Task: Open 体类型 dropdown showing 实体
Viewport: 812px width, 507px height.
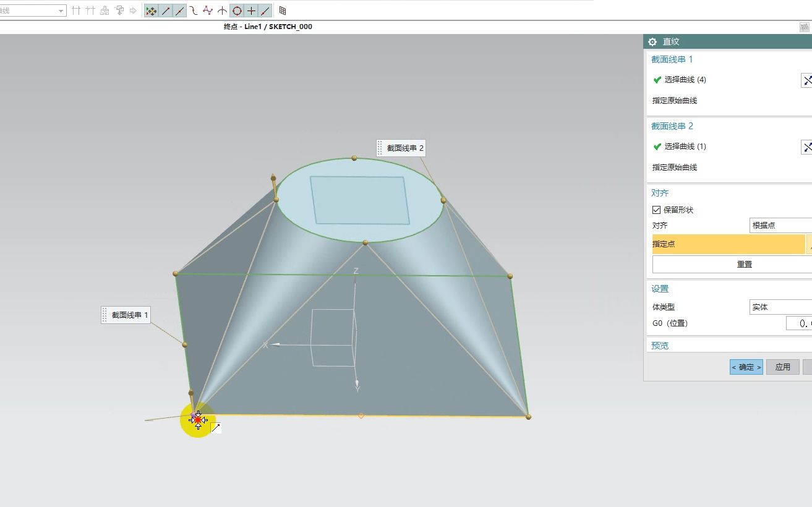Action: [x=781, y=307]
